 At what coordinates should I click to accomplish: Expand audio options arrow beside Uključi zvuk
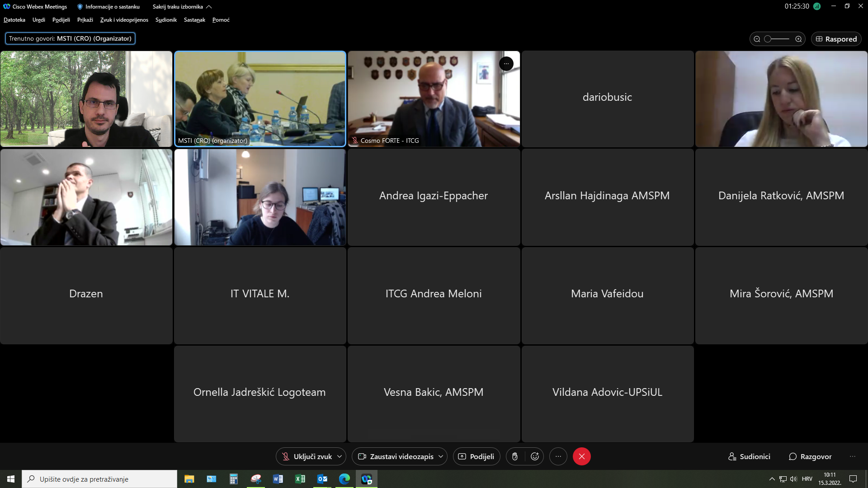340,456
